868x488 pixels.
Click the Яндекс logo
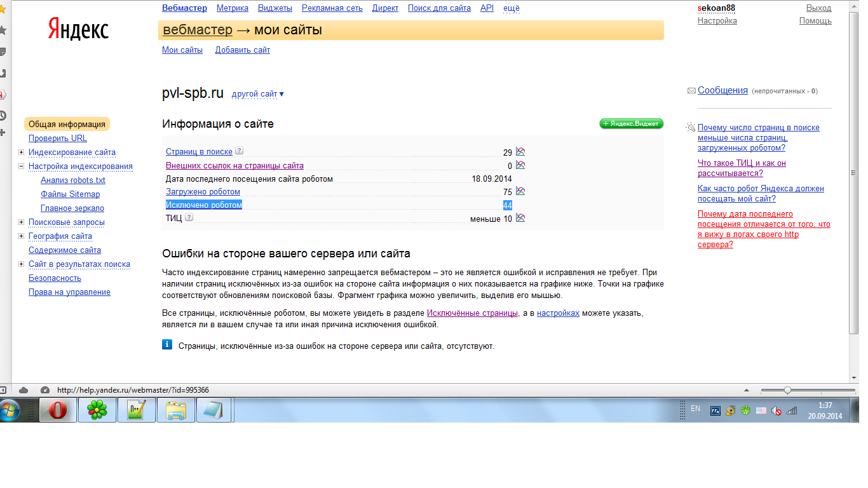tap(78, 29)
